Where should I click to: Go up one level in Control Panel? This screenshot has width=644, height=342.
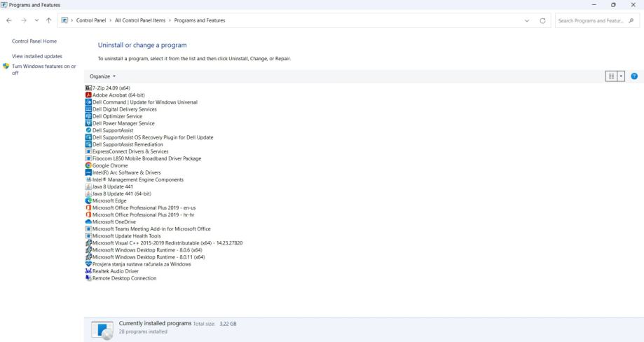pos(49,20)
